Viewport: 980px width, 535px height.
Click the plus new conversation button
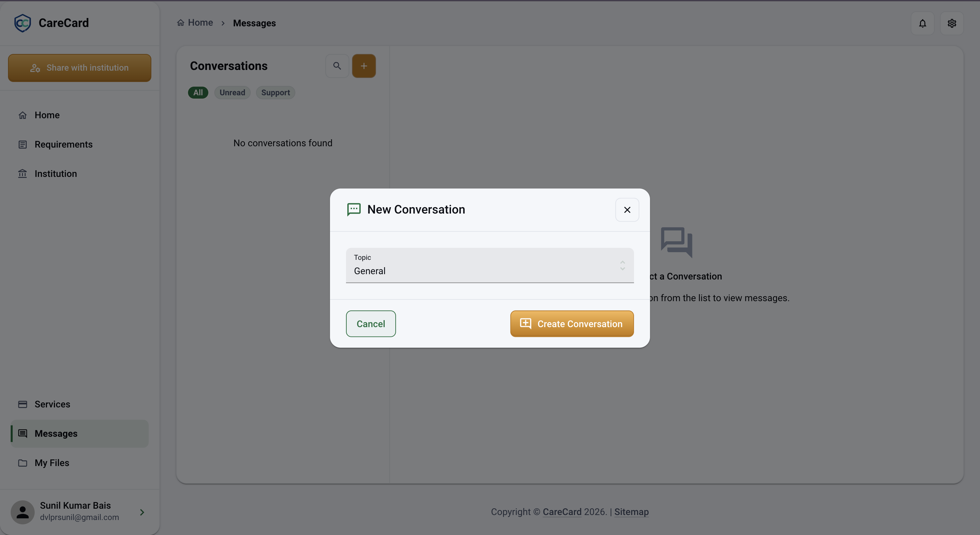click(x=364, y=66)
